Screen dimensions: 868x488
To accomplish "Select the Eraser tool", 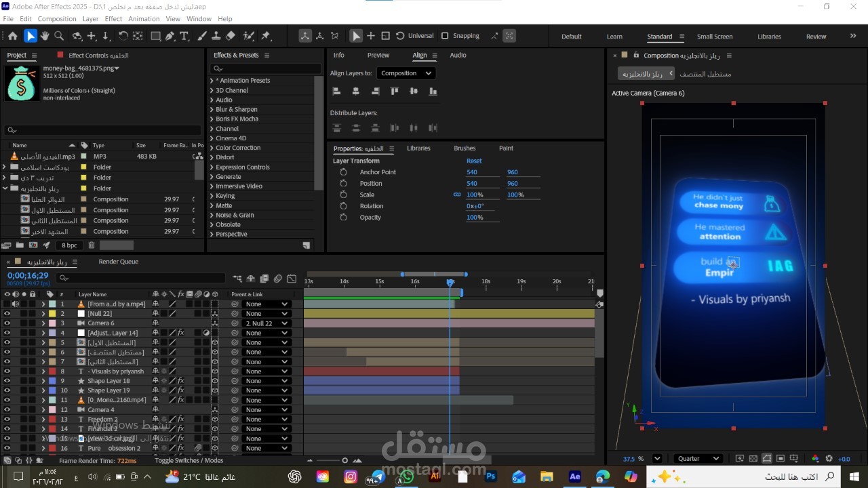I will [x=231, y=36].
